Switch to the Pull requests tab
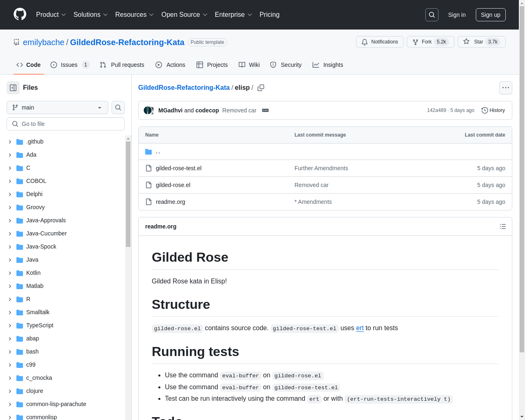This screenshot has height=420, width=525. point(122,65)
